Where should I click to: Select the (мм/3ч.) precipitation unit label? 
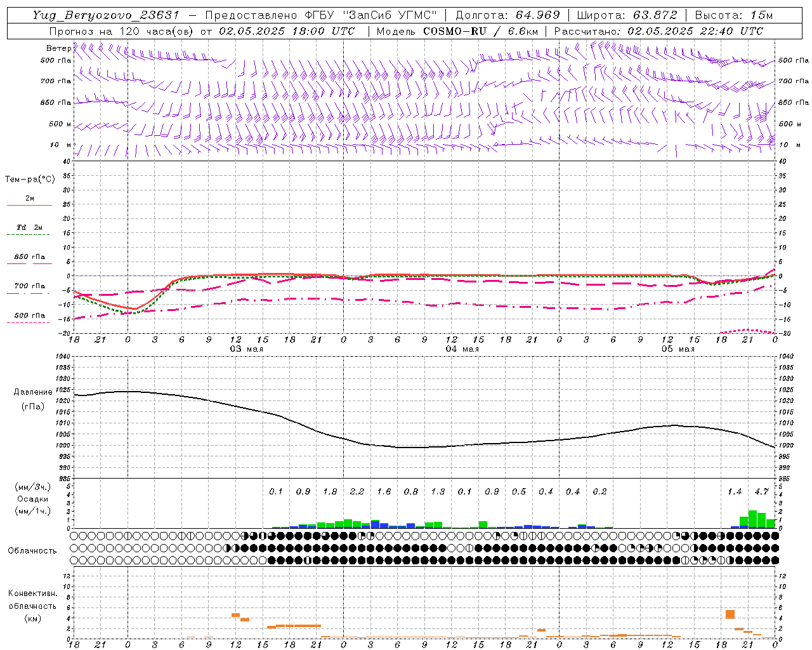click(32, 487)
